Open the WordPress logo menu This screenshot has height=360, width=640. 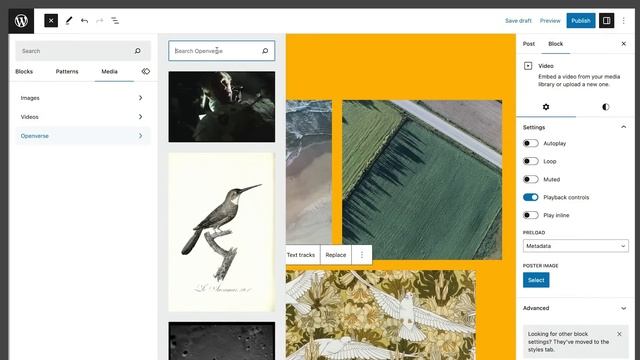21,21
